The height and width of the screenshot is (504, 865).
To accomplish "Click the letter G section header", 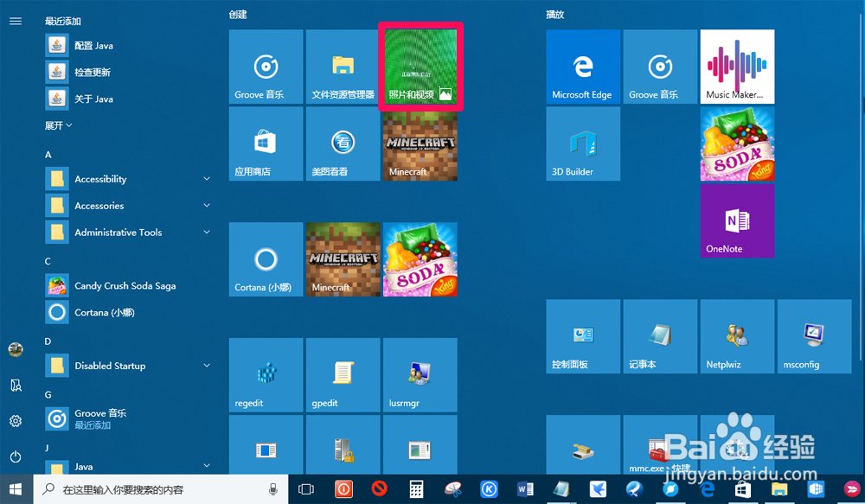I will [x=48, y=395].
